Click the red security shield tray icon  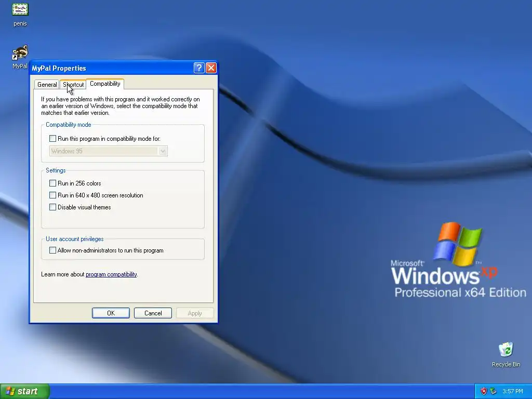484,391
